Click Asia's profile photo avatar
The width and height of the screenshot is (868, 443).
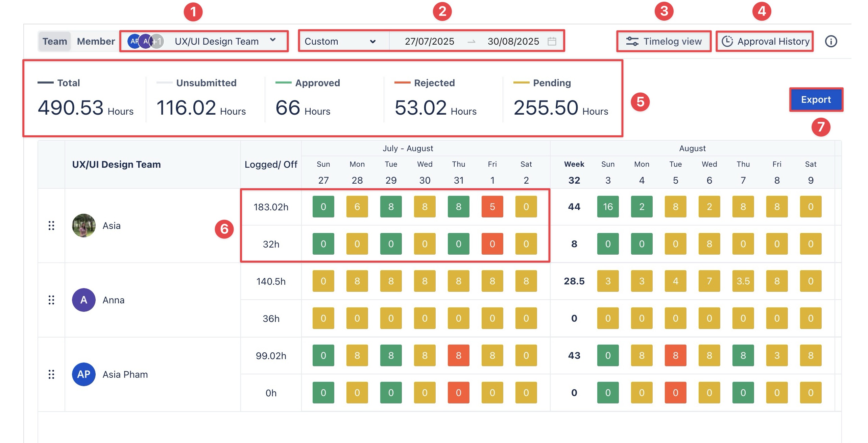(x=84, y=226)
